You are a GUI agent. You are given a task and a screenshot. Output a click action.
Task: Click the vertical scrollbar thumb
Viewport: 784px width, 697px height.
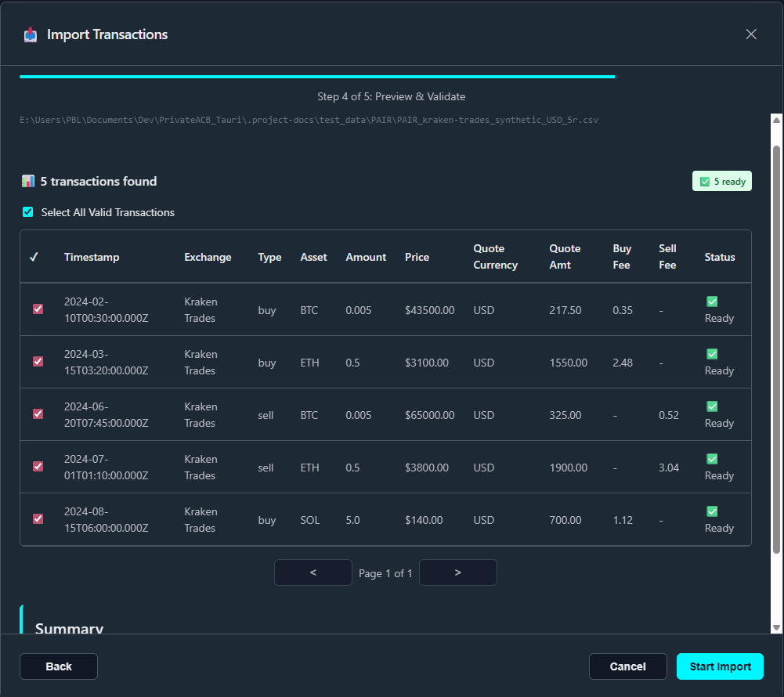coord(776,349)
